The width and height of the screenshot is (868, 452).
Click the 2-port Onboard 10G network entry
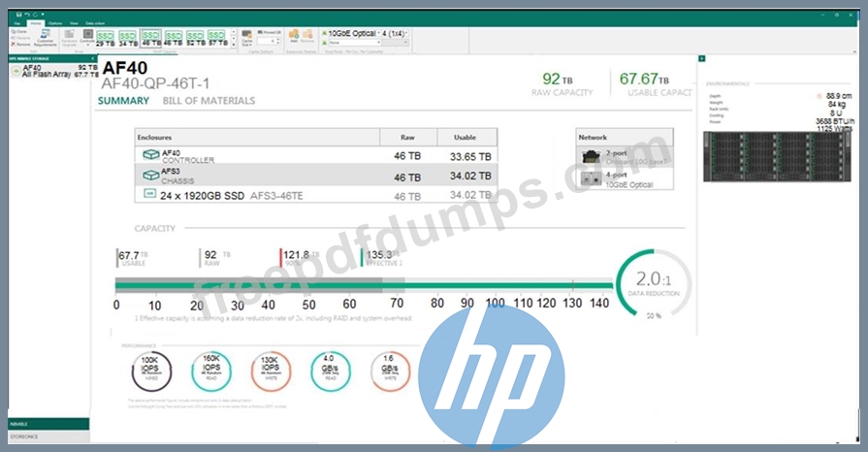coord(625,157)
